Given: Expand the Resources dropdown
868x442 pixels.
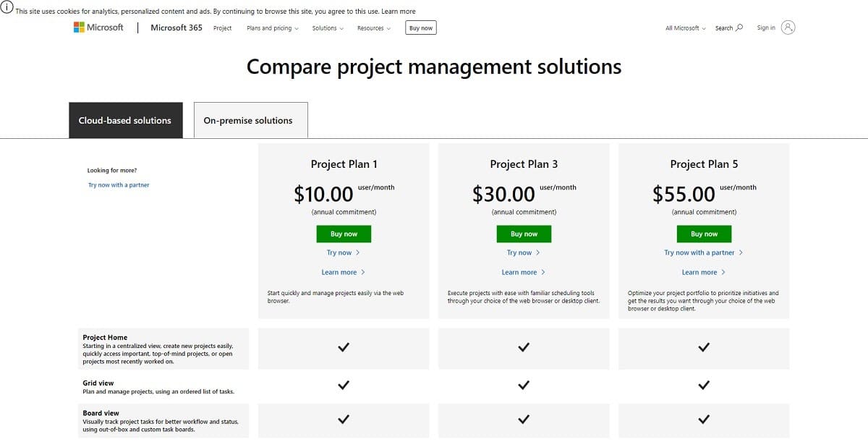Looking at the screenshot, I should [373, 28].
